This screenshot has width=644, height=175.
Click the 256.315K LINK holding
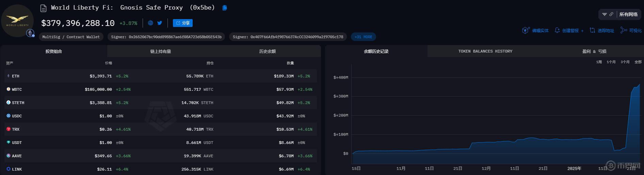197,169
